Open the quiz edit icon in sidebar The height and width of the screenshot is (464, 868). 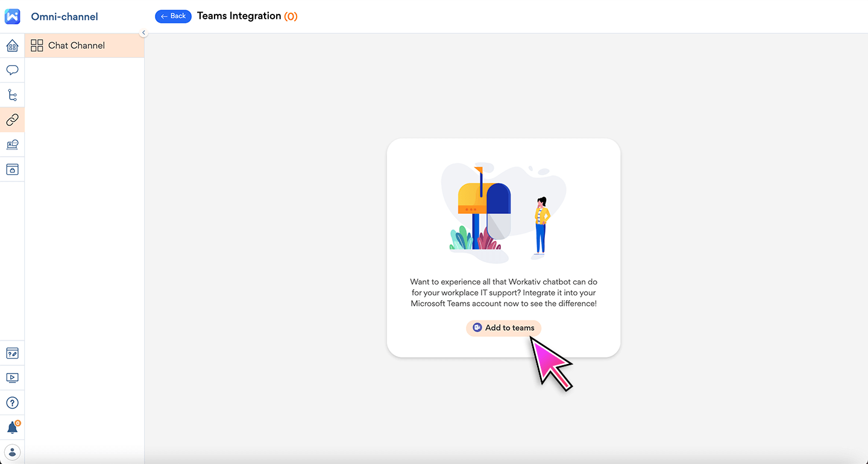pyautogui.click(x=12, y=353)
